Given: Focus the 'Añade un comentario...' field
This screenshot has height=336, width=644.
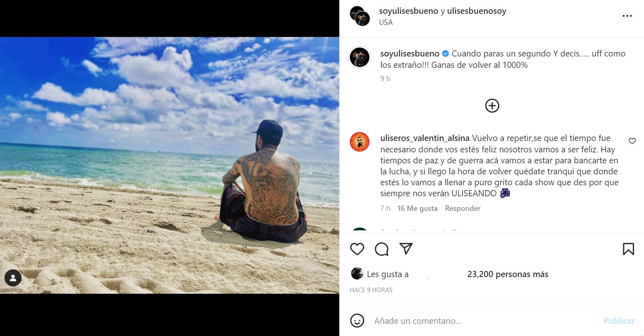Looking at the screenshot, I should 484,321.
